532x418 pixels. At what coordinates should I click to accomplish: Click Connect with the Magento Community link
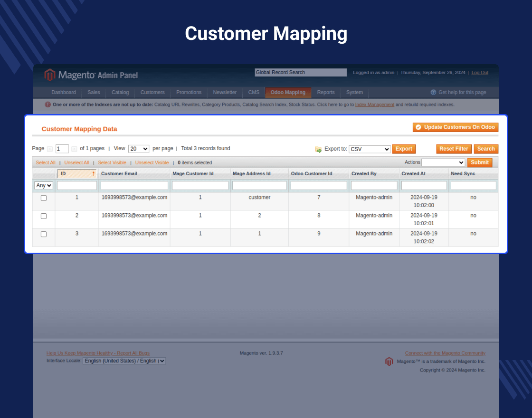(x=445, y=353)
